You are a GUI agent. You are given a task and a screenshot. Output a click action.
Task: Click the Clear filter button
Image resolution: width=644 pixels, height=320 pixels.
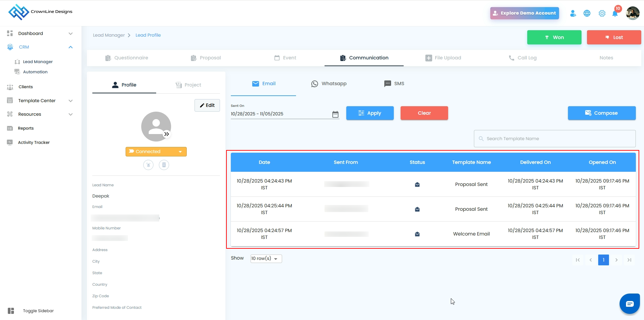click(x=424, y=113)
